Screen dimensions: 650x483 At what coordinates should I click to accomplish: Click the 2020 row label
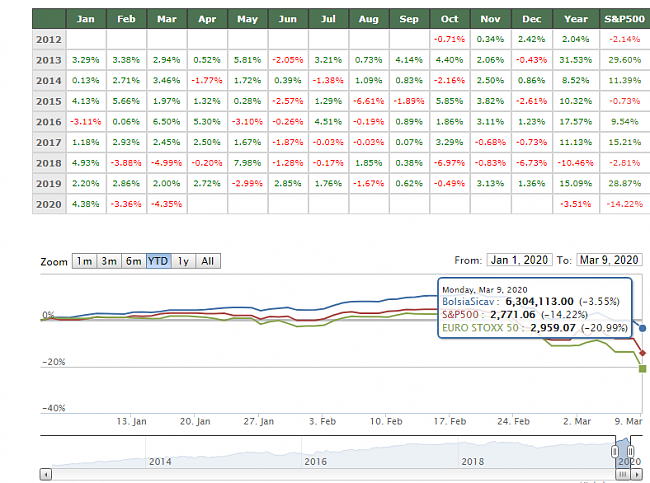[49, 204]
